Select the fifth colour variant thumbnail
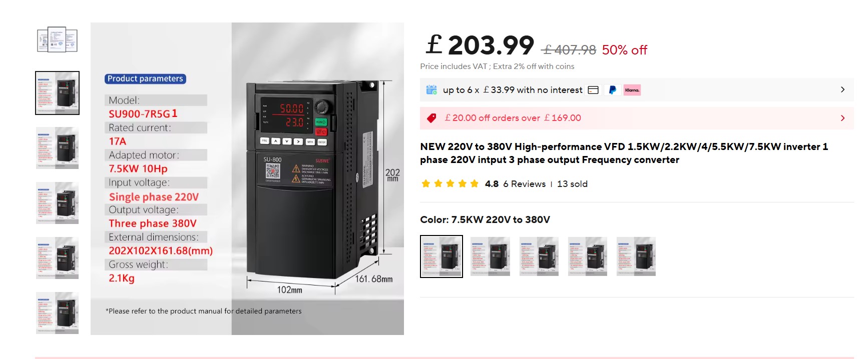 point(636,256)
